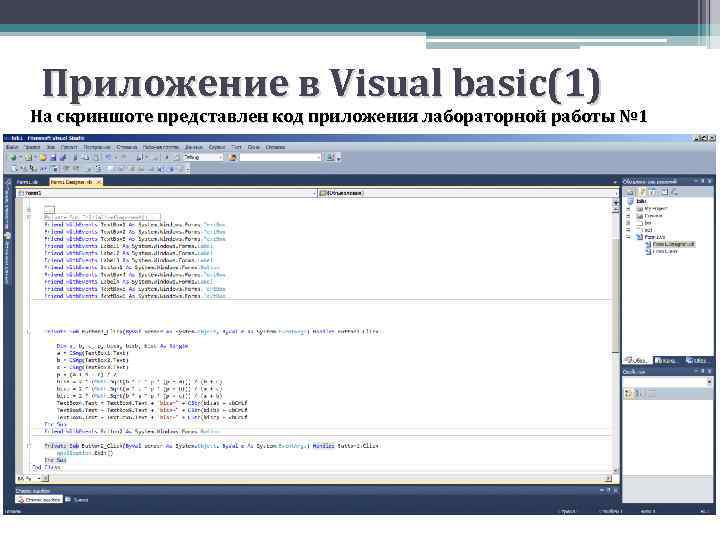Click the Save All toolbar icon
The width and height of the screenshot is (720, 540).
click(x=62, y=158)
